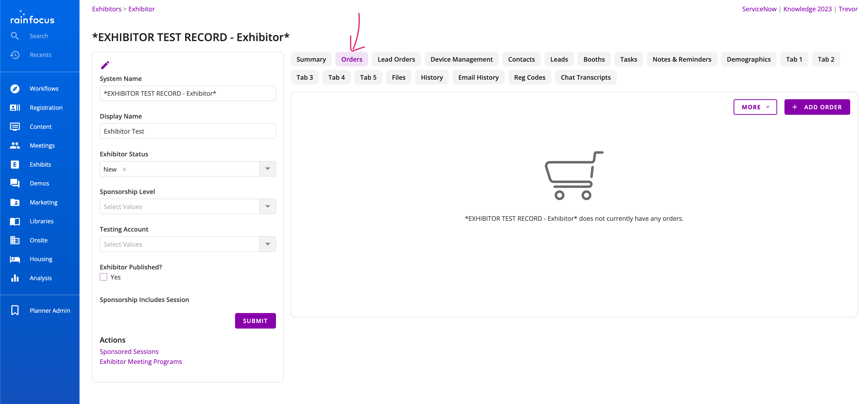Image resolution: width=868 pixels, height=404 pixels.
Task: Expand the Exhibitor Status dropdown arrow
Action: tap(267, 169)
